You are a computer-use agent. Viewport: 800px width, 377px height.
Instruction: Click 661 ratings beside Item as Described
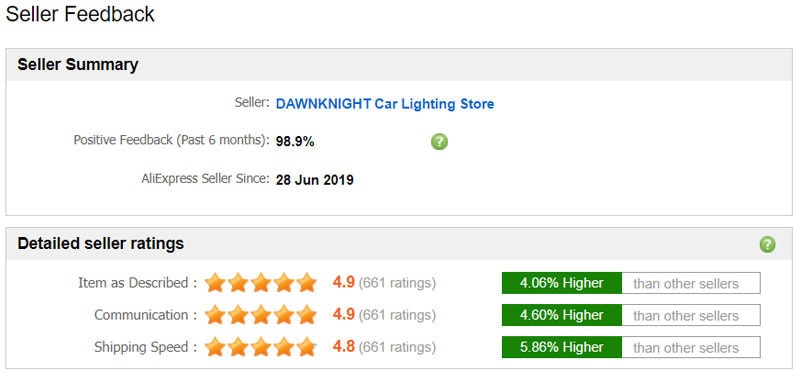(397, 283)
